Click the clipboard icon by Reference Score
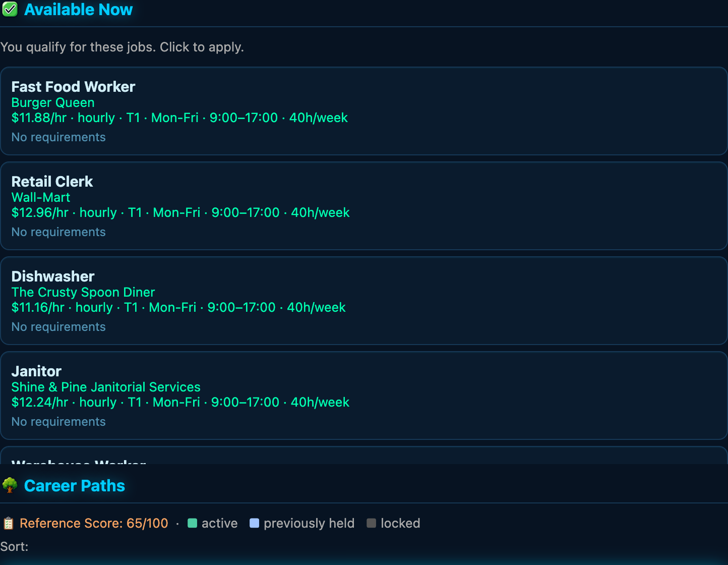Image resolution: width=728 pixels, height=565 pixels. [8, 523]
